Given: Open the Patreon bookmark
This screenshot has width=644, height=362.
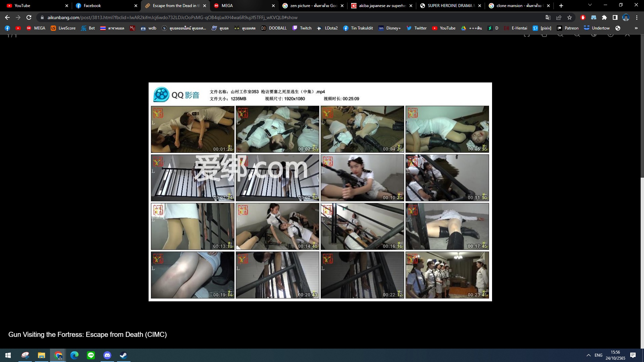Looking at the screenshot, I should point(568,28).
